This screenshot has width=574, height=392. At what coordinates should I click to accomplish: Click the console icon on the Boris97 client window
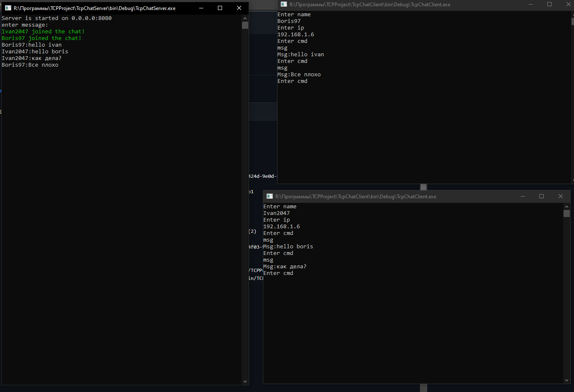[x=285, y=5]
